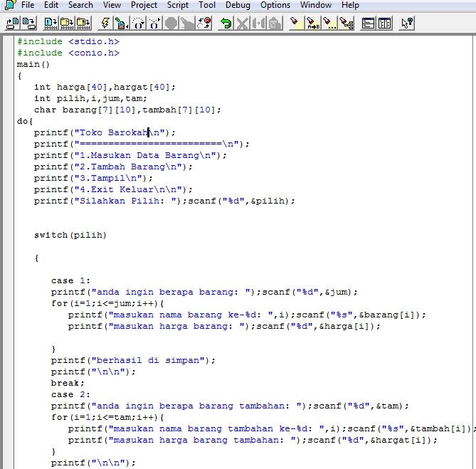Open the Help menu

[350, 5]
